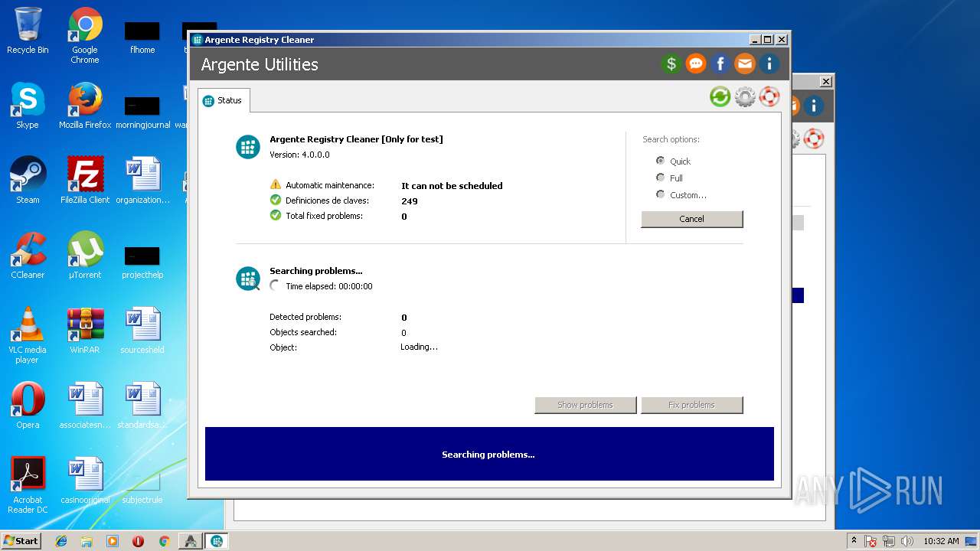
Task: Click the info icon in the background window
Action: click(813, 106)
